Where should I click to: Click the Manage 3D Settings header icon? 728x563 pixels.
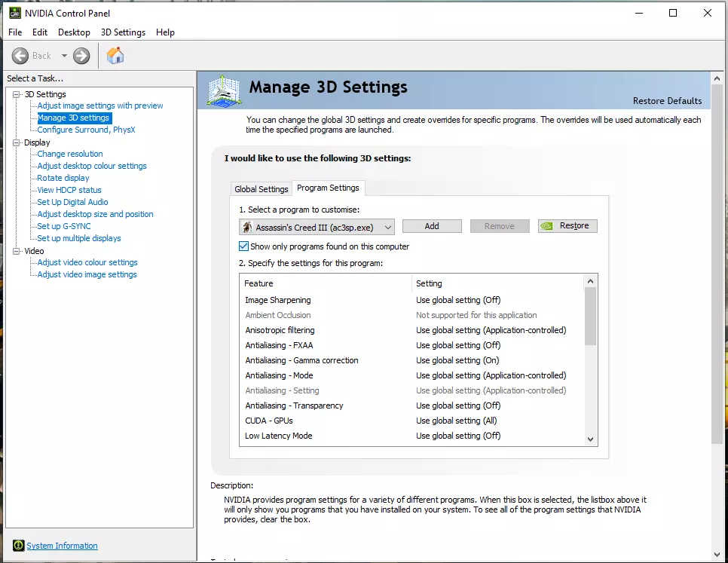coord(224,90)
